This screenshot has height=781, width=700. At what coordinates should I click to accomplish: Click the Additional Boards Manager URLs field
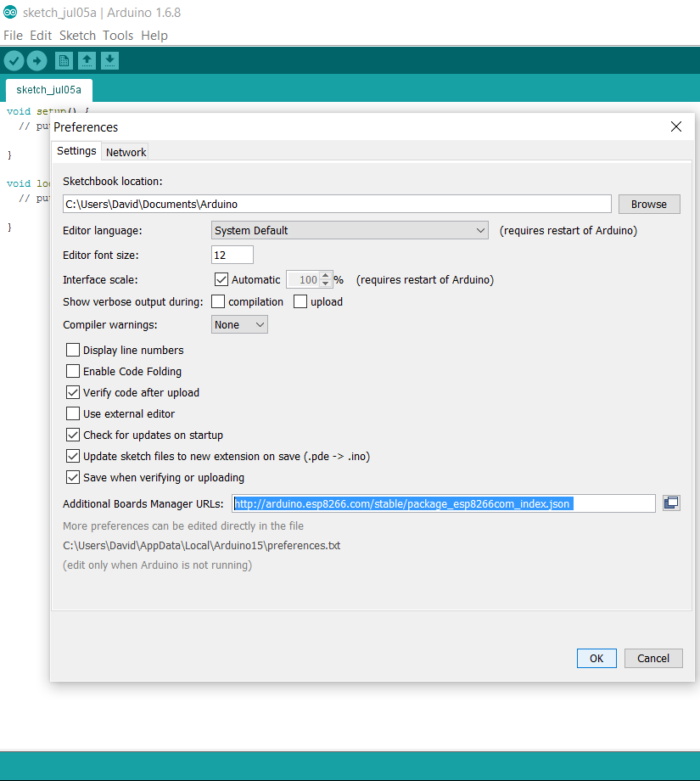click(444, 503)
